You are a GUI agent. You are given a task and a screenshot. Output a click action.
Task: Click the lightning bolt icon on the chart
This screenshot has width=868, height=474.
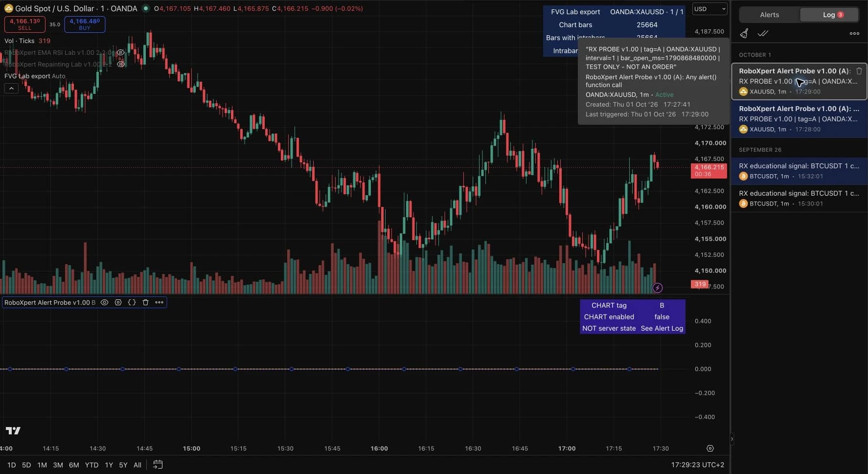pyautogui.click(x=658, y=288)
